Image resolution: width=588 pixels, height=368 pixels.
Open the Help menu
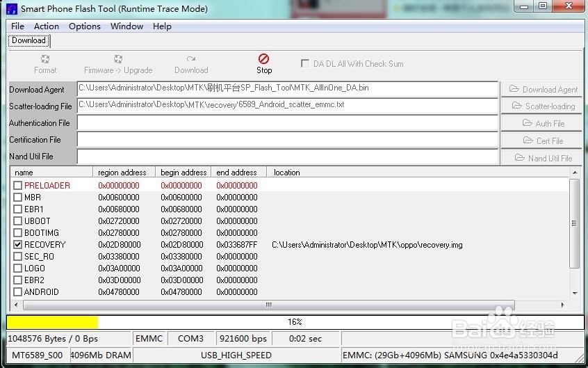tap(162, 26)
